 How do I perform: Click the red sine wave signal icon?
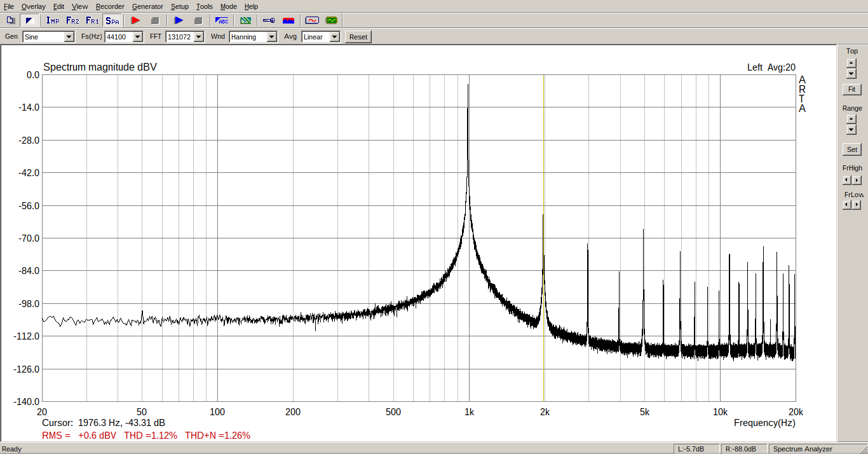[311, 20]
